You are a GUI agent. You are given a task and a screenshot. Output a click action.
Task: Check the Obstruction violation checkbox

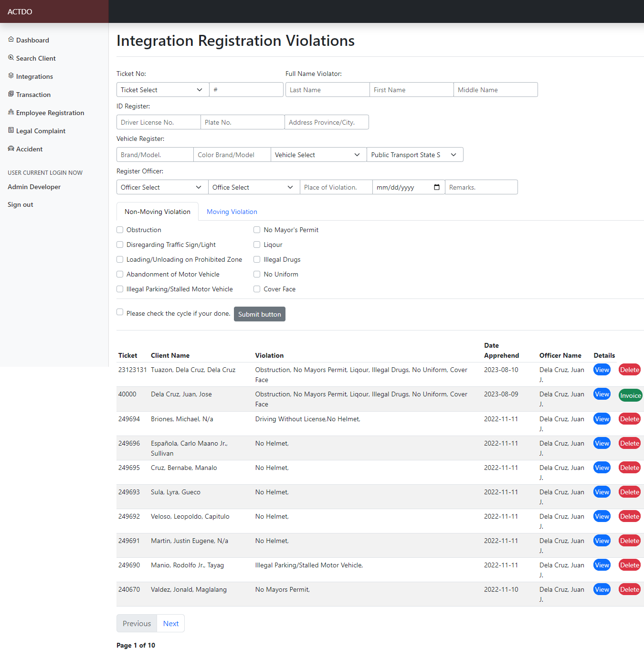(x=120, y=230)
